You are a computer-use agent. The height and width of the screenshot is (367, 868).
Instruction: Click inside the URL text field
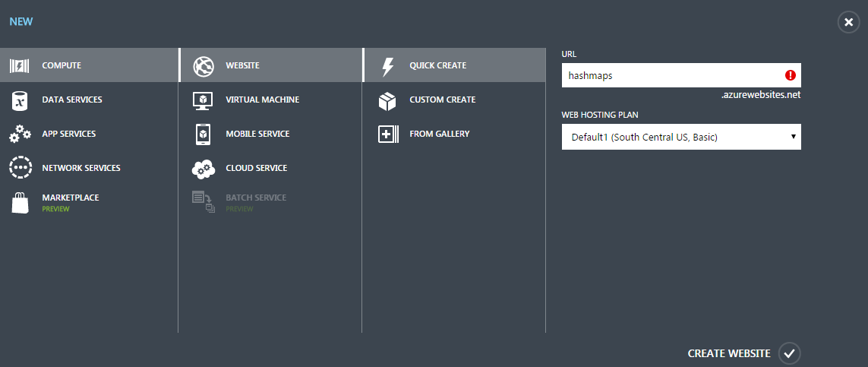pos(681,75)
